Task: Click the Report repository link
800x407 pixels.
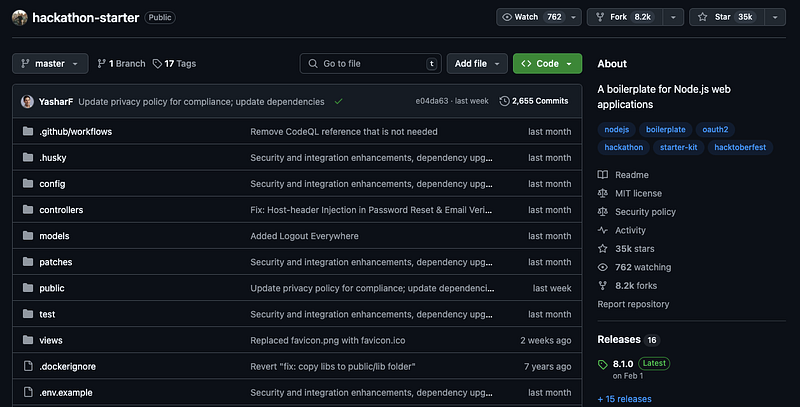Action: click(633, 304)
